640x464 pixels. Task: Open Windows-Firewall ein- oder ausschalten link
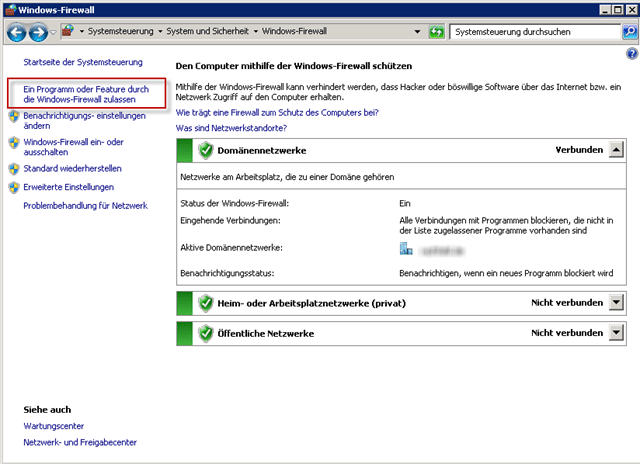click(73, 147)
